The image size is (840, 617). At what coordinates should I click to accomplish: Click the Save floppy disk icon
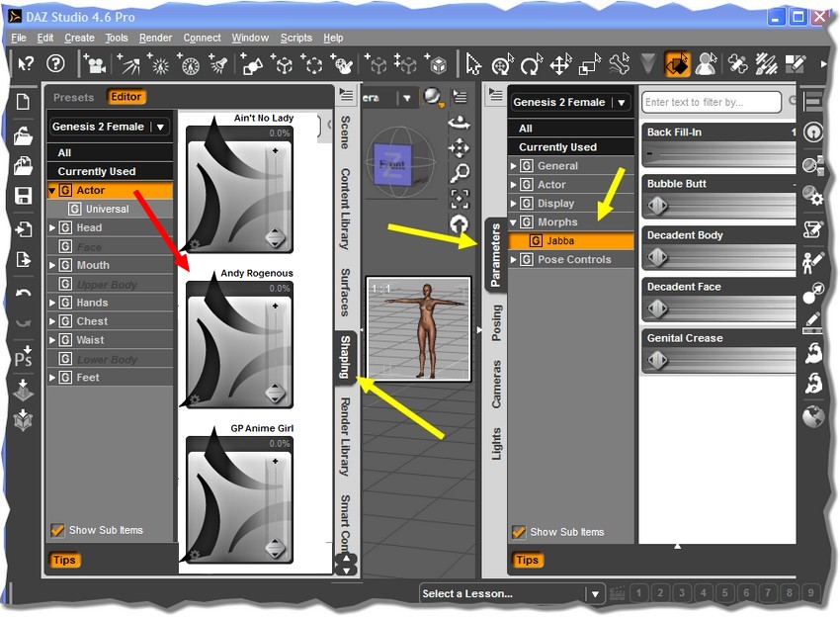pos(23,196)
